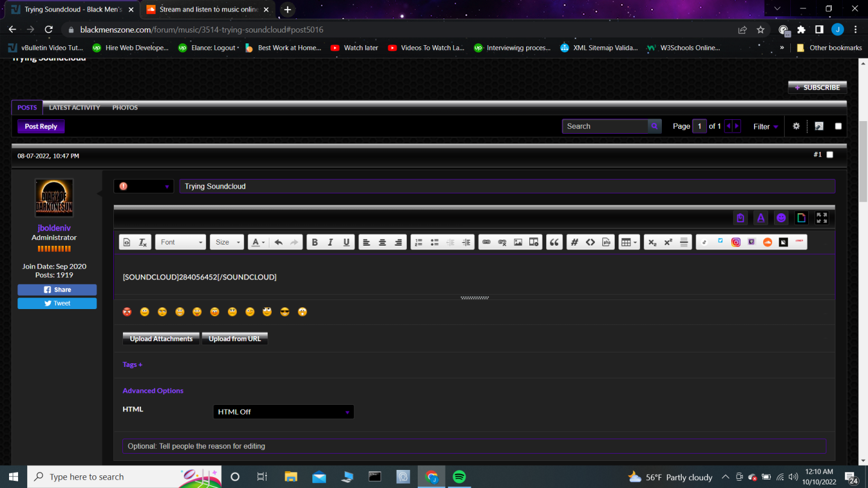Insert a quote block
868x488 pixels.
[x=554, y=242]
